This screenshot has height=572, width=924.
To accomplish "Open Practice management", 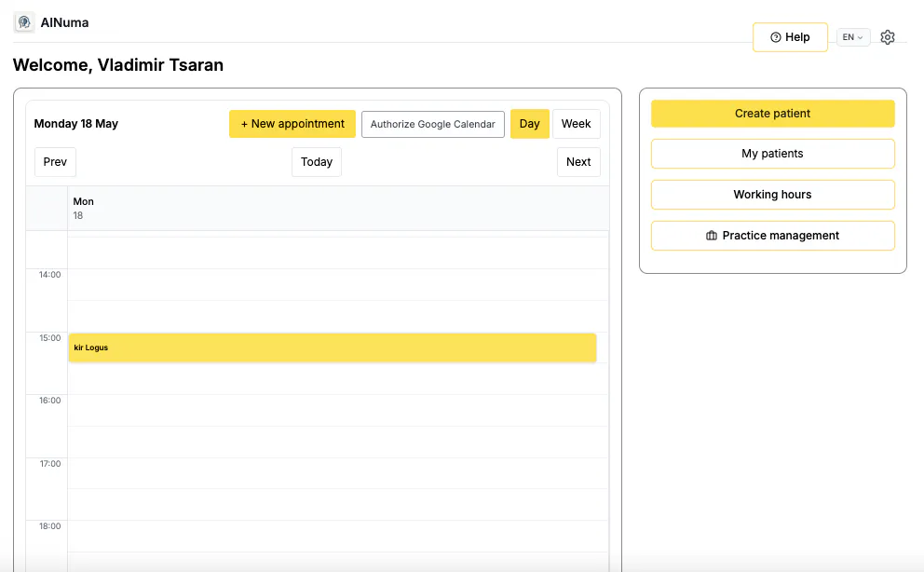I will click(x=772, y=236).
